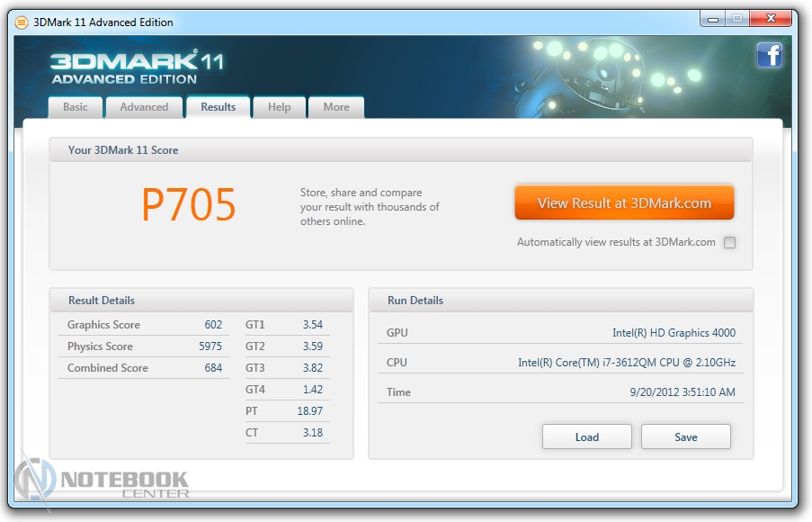The image size is (812, 522).
Task: Select the Physics Score row
Action: click(144, 346)
